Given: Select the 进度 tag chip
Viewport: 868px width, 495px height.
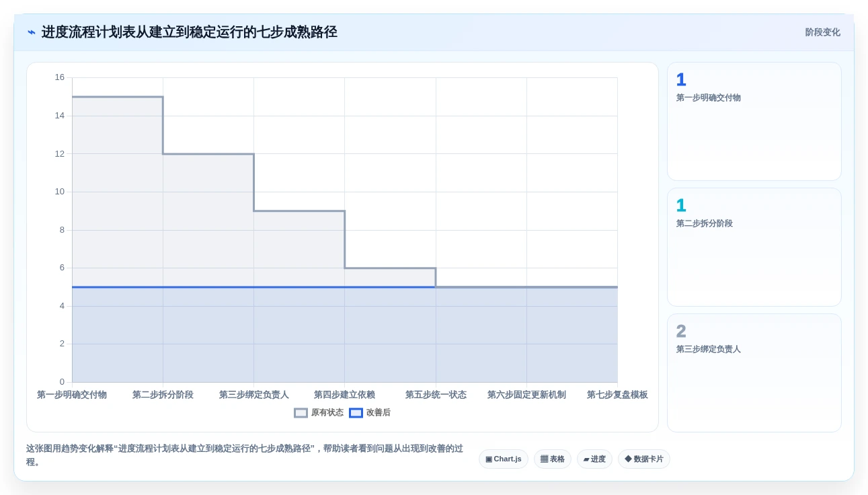Looking at the screenshot, I should tap(594, 459).
